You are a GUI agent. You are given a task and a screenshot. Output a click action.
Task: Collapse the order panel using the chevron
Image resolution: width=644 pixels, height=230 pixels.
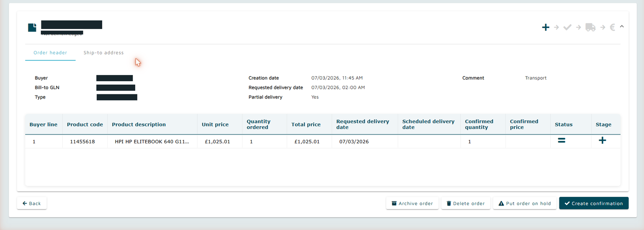point(622,26)
